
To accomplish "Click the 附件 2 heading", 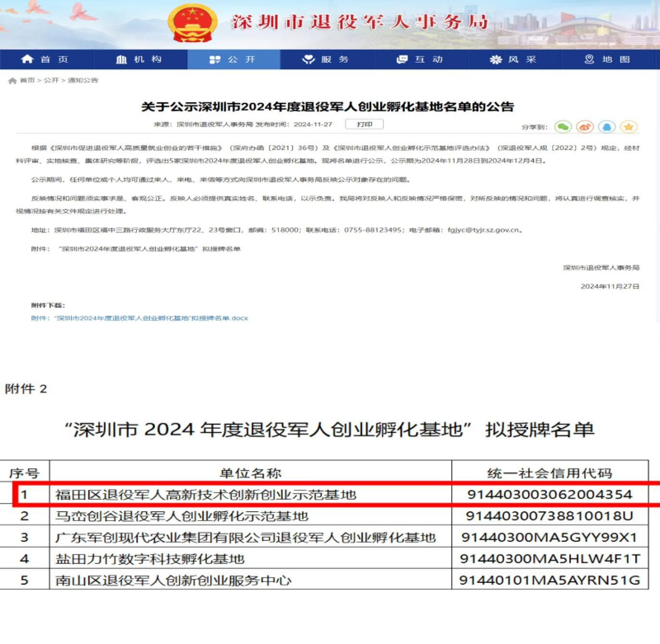I will point(26,388).
